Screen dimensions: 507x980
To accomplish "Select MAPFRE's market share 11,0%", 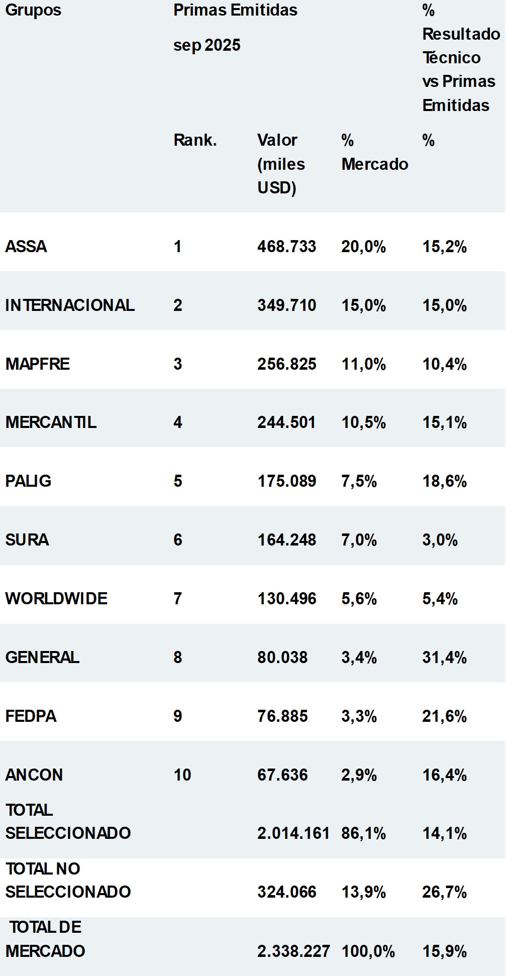I will pyautogui.click(x=363, y=364).
